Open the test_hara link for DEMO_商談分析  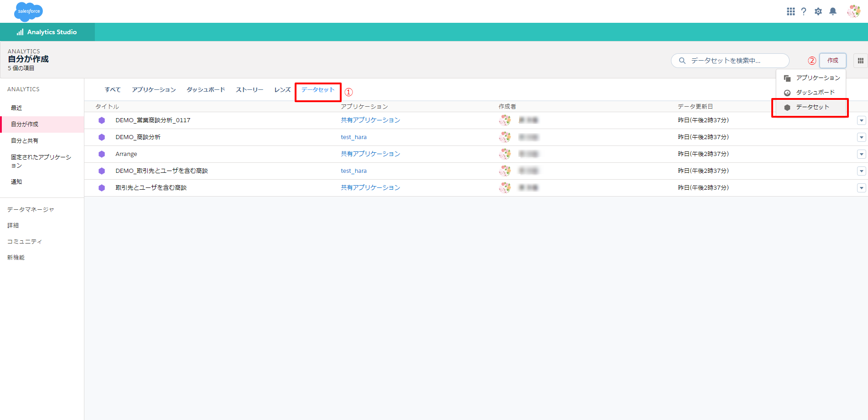pos(353,137)
